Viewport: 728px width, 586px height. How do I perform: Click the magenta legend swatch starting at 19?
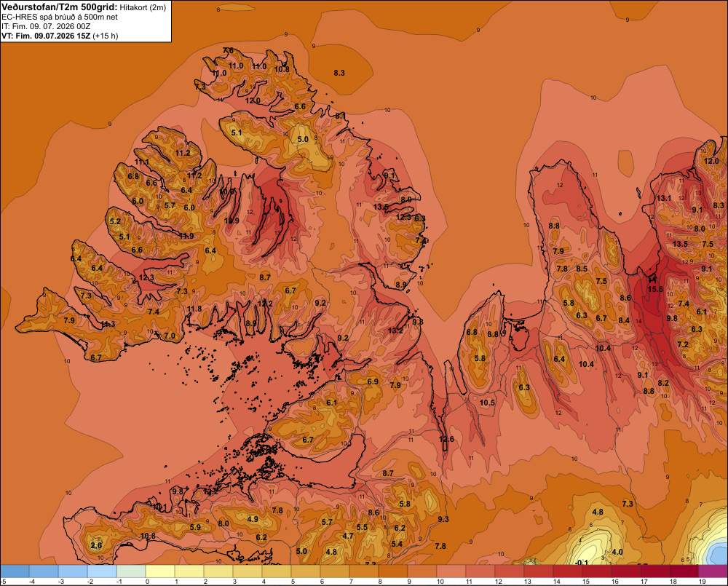(x=713, y=571)
